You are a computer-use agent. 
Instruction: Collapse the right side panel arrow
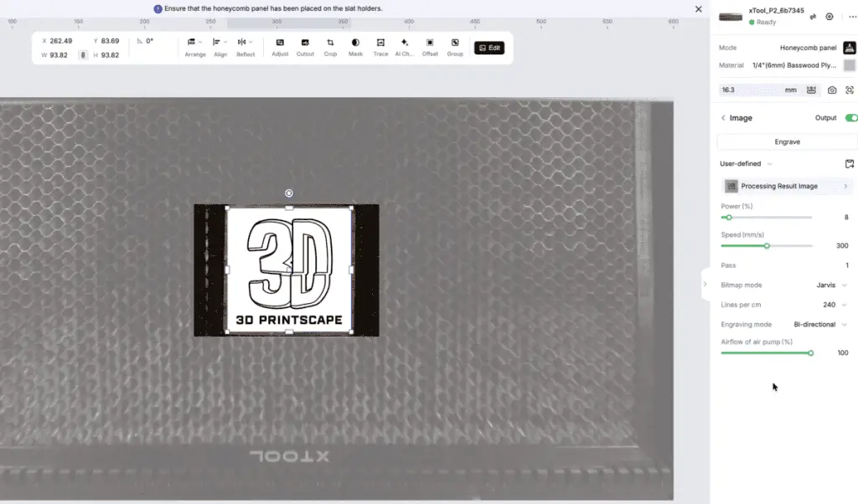coord(705,285)
